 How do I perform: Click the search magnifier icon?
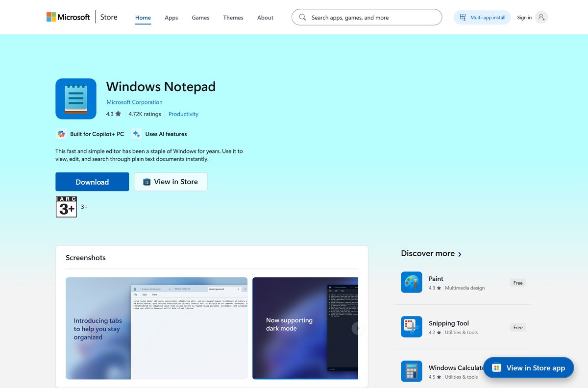(302, 17)
